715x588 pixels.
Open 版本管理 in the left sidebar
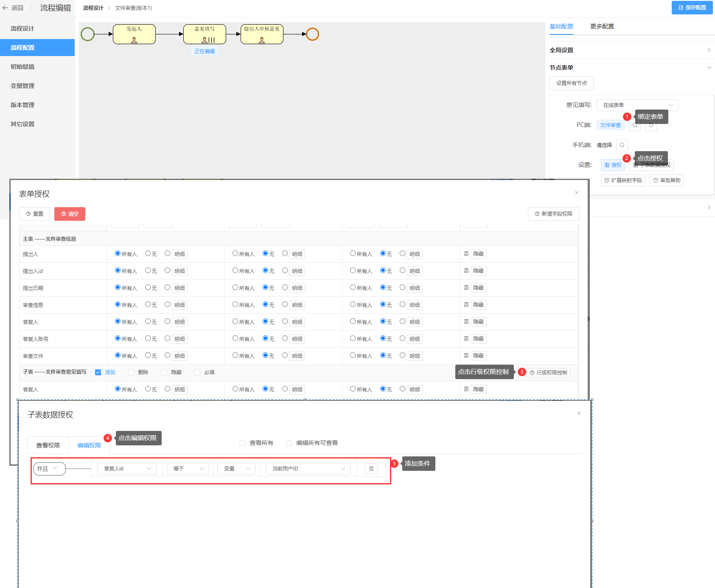(x=37, y=105)
